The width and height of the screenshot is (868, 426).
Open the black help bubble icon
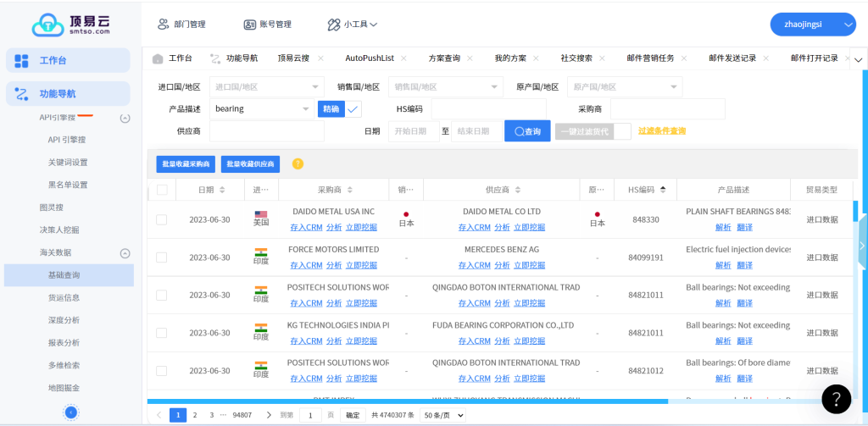point(836,399)
